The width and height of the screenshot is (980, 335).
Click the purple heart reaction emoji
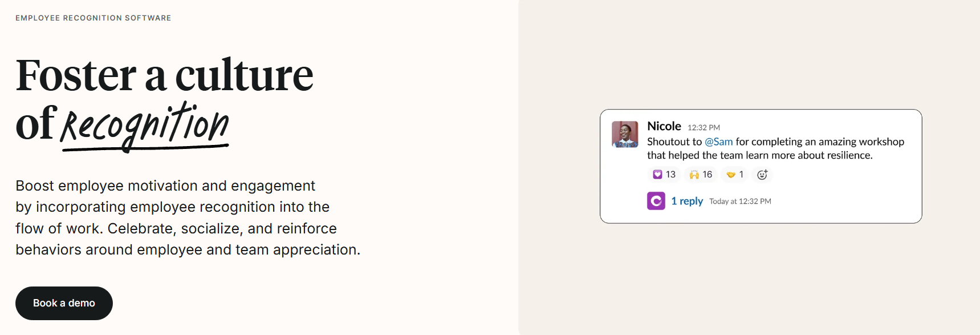click(x=657, y=175)
